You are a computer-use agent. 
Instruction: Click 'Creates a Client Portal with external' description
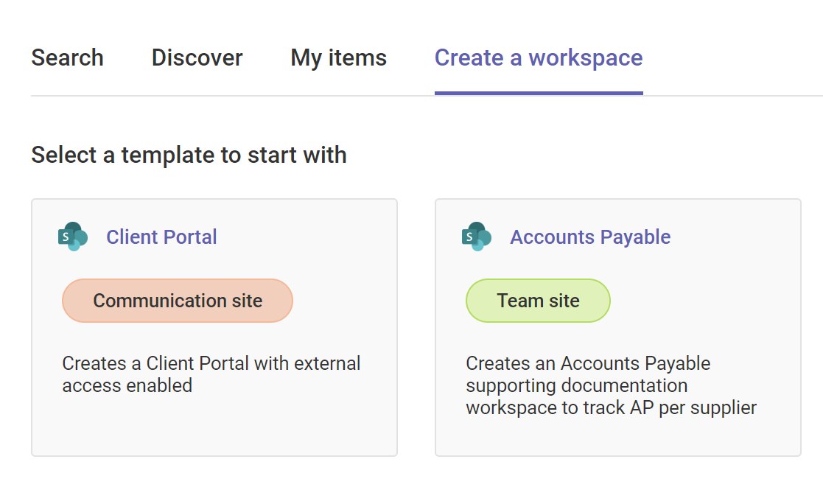211,374
